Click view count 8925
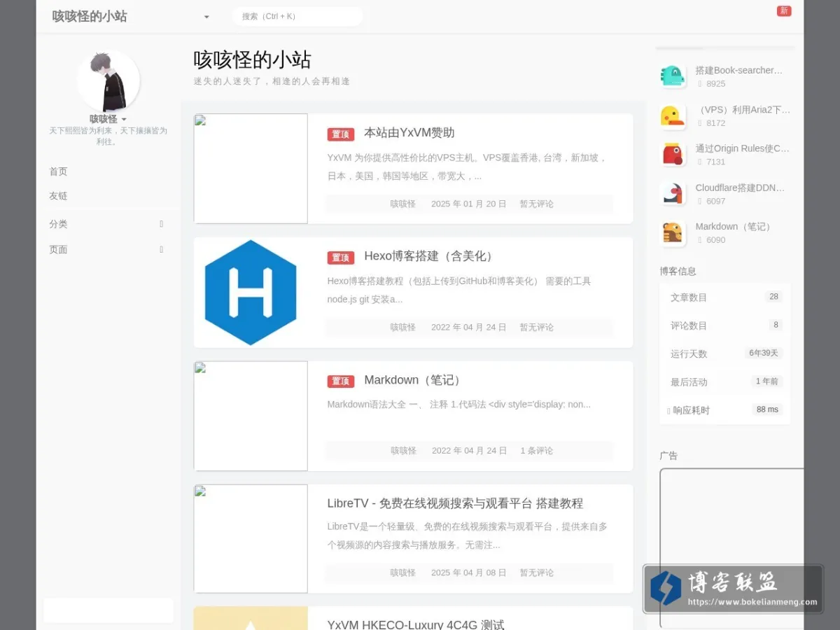This screenshot has height=630, width=840. pyautogui.click(x=715, y=84)
